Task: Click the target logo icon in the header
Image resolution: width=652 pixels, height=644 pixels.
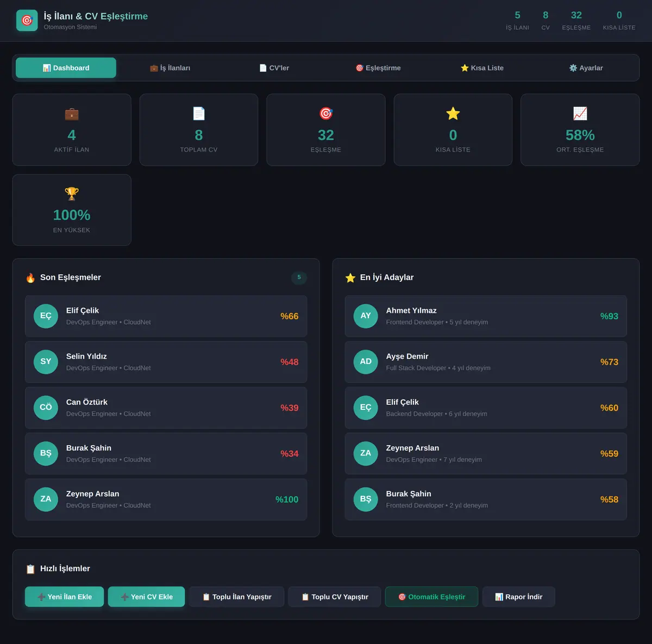Action: (27, 21)
